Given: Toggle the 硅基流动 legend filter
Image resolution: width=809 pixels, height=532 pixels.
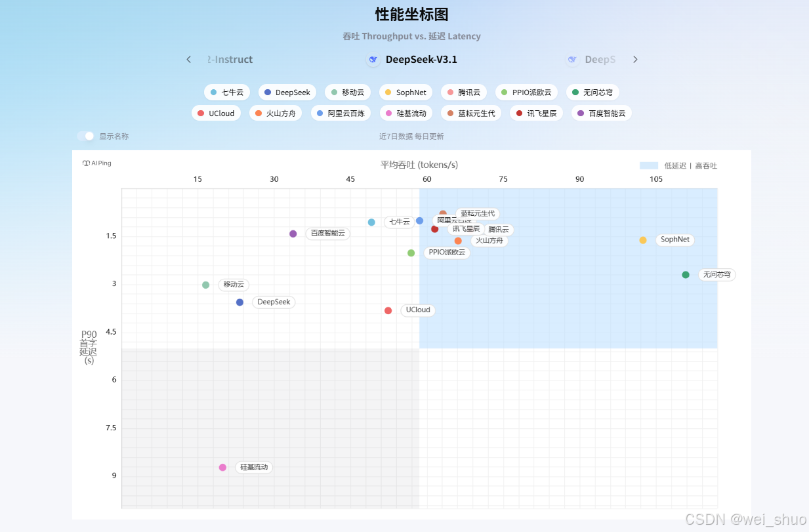Looking at the screenshot, I should (406, 113).
